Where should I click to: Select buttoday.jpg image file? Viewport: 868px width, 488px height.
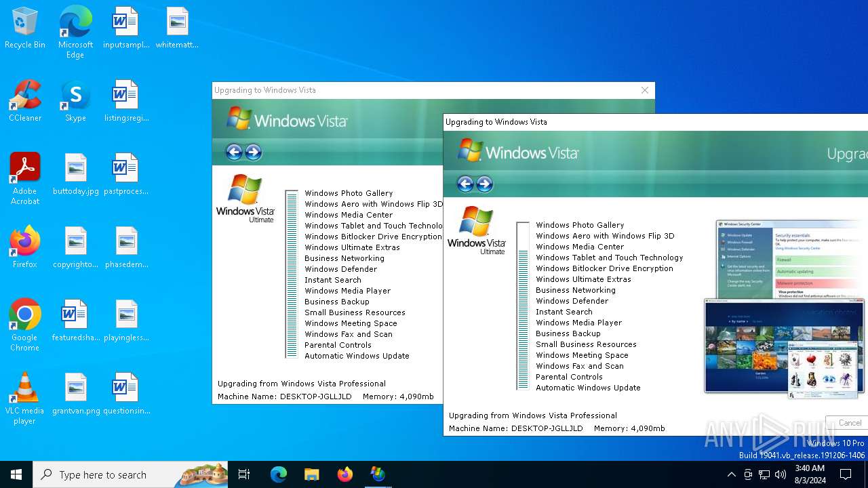(x=76, y=175)
